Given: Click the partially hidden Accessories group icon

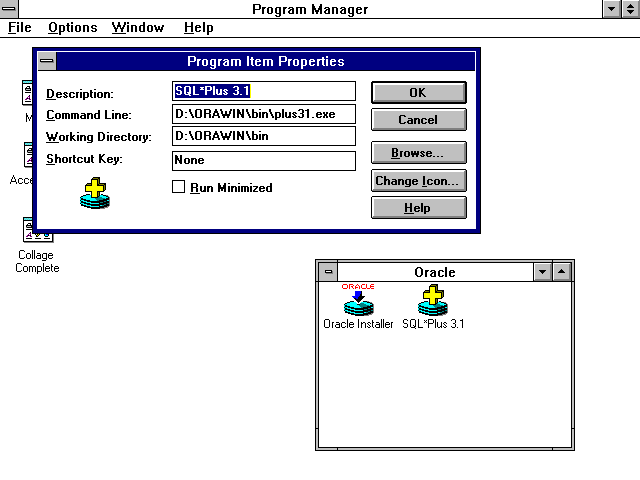Looking at the screenshot, I should (27, 157).
